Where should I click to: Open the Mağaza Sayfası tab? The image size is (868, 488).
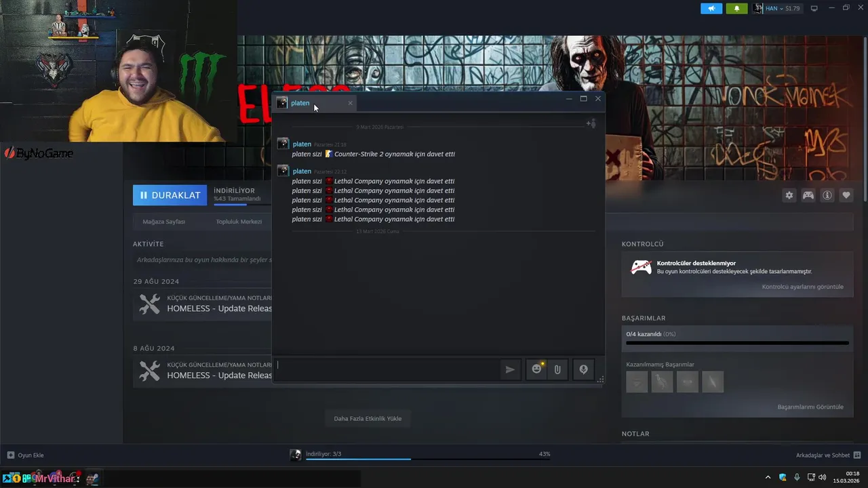pos(164,222)
